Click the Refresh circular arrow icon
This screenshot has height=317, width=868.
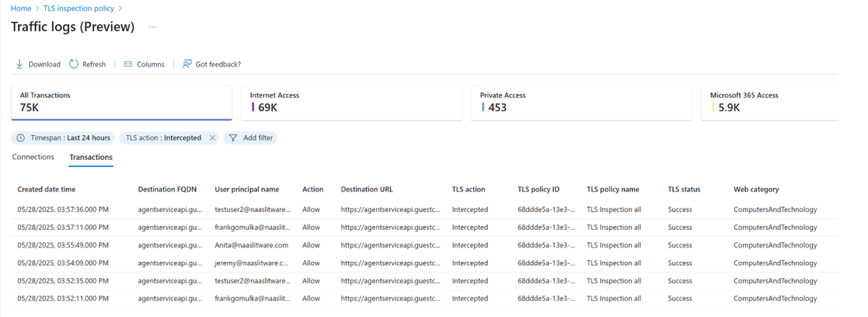(73, 64)
